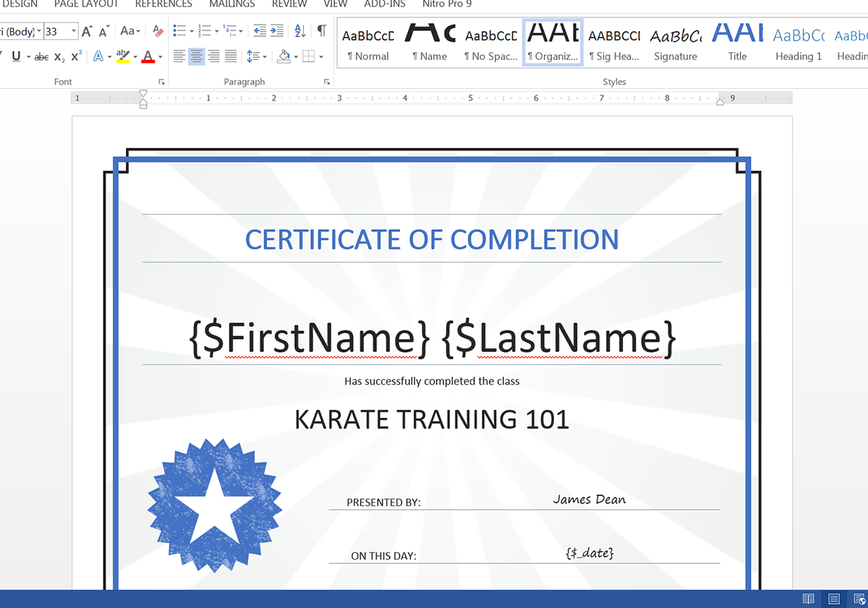Decrease paragraph indent
The height and width of the screenshot is (608, 868).
point(259,31)
